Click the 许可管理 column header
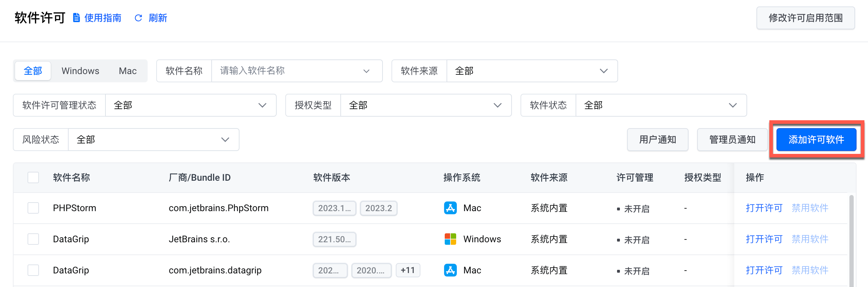 point(635,177)
